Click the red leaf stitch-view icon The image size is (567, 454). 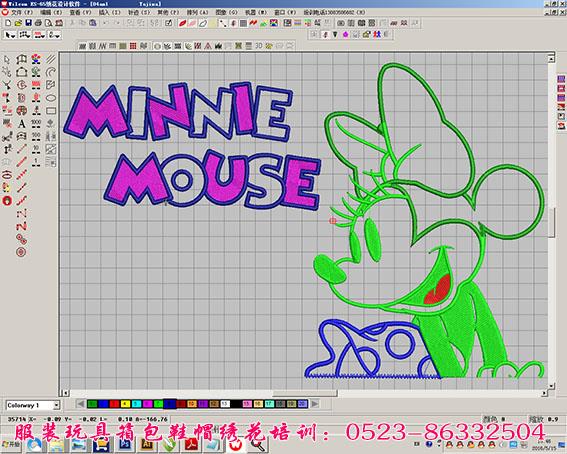(183, 23)
